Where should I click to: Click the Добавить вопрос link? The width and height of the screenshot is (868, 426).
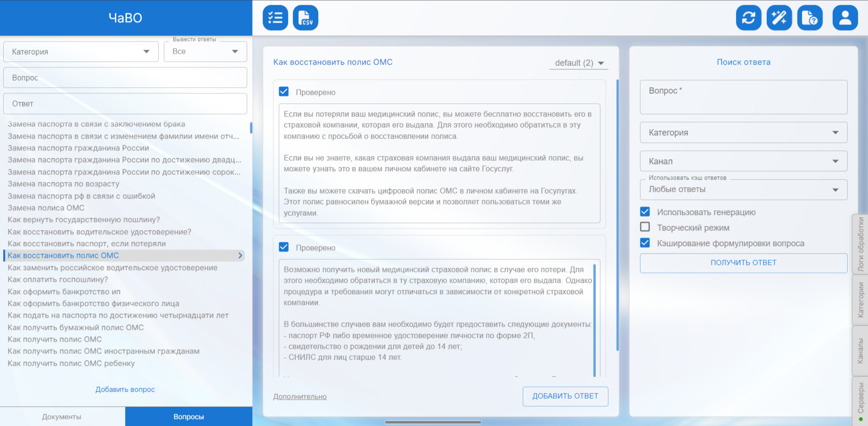[x=125, y=389]
